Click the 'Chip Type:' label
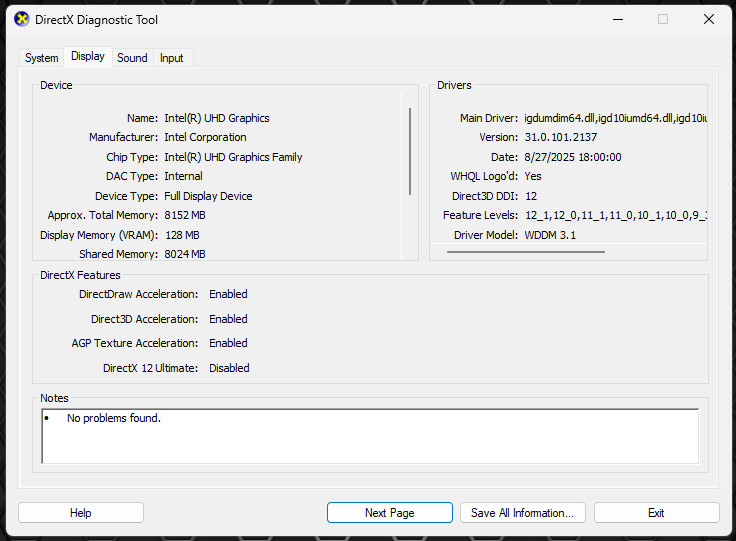Screen dimensions: 736x541 click(x=132, y=157)
